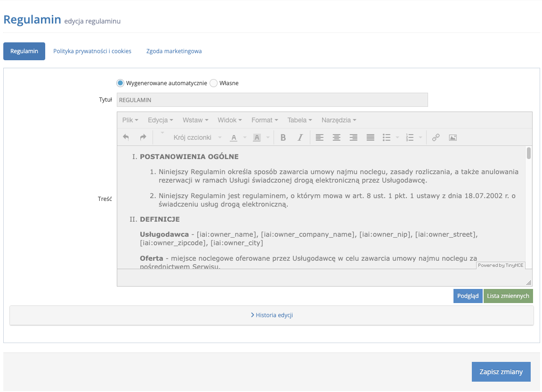Click the word Oferta in editor

click(152, 258)
